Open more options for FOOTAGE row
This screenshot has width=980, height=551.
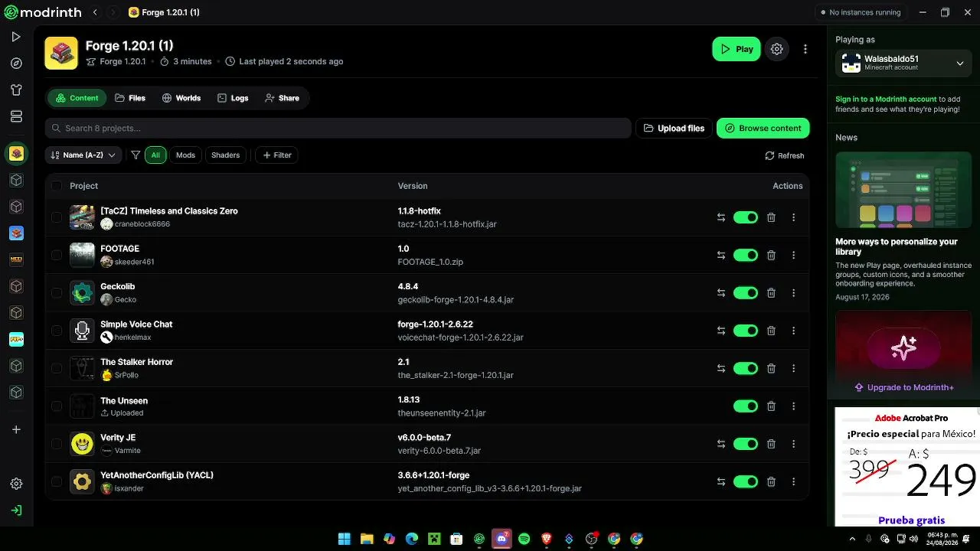(793, 255)
